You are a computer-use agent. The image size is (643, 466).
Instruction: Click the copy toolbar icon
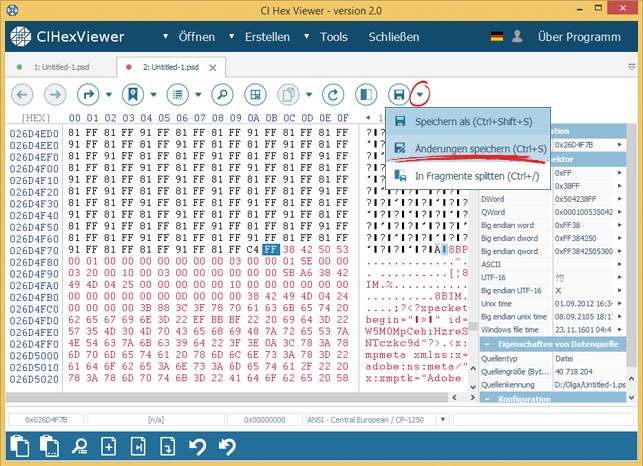(288, 95)
